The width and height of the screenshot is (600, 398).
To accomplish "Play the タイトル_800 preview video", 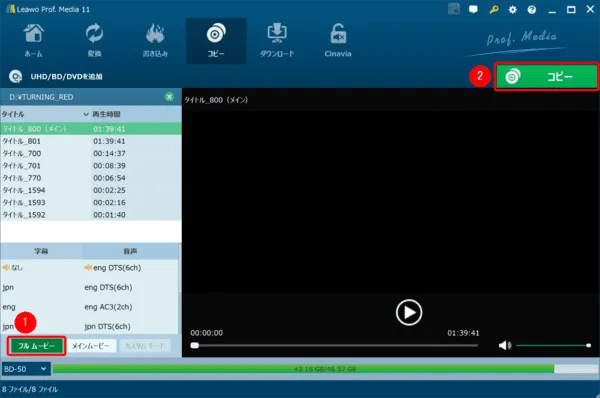I will tap(409, 312).
